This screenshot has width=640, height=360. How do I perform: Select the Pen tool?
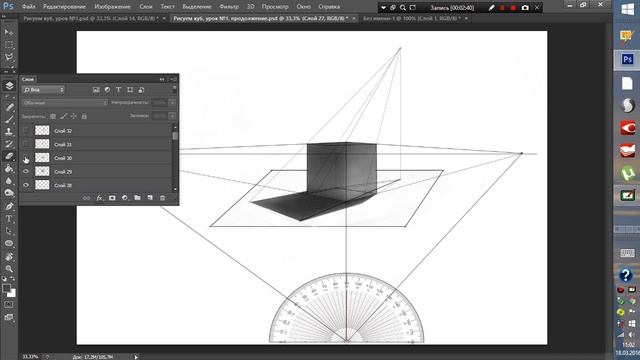[x=9, y=207]
